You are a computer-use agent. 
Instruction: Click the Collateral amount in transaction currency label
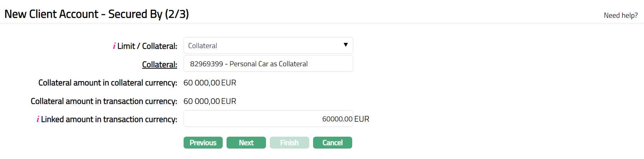pos(104,101)
